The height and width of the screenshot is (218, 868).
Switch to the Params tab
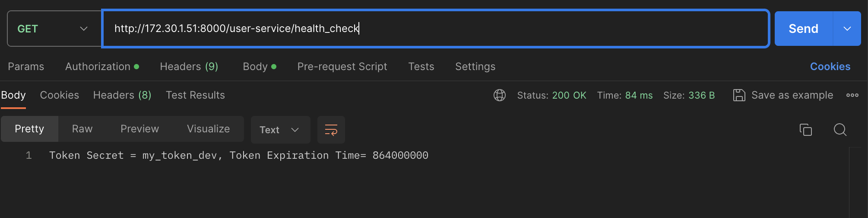pyautogui.click(x=26, y=67)
